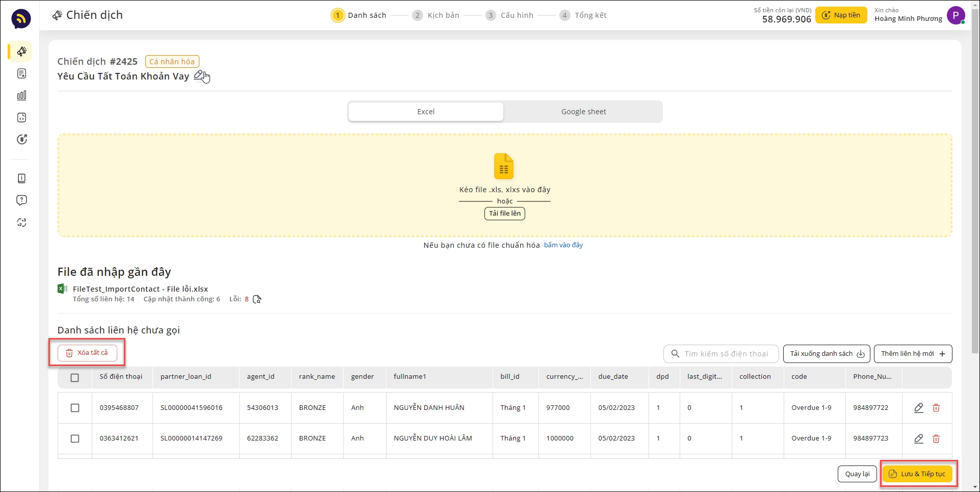Tick checkbox for phone number 0395468807
This screenshot has height=492, width=980.
point(75,408)
